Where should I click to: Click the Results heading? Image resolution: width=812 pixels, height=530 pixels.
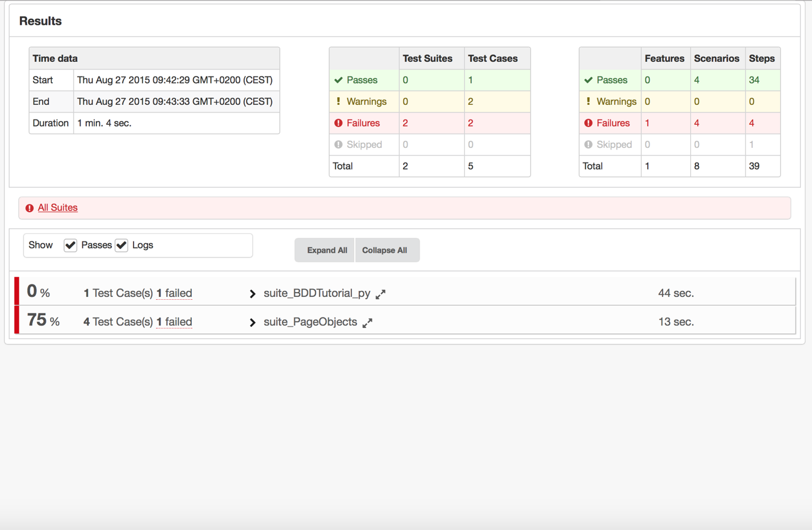pos(41,21)
